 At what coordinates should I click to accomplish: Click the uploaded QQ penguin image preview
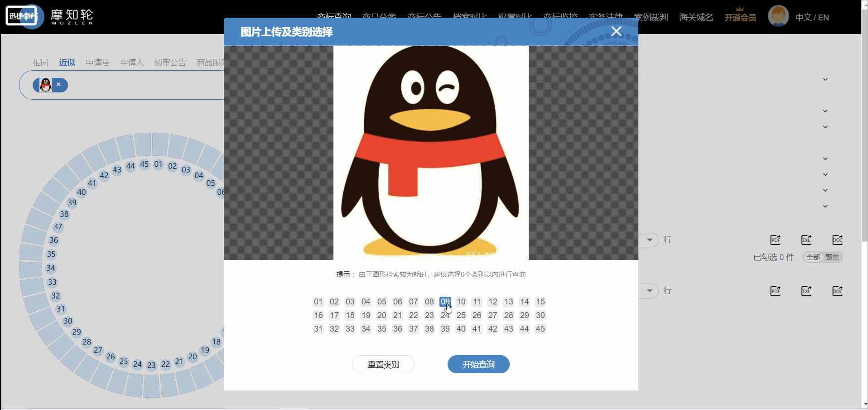(x=431, y=153)
